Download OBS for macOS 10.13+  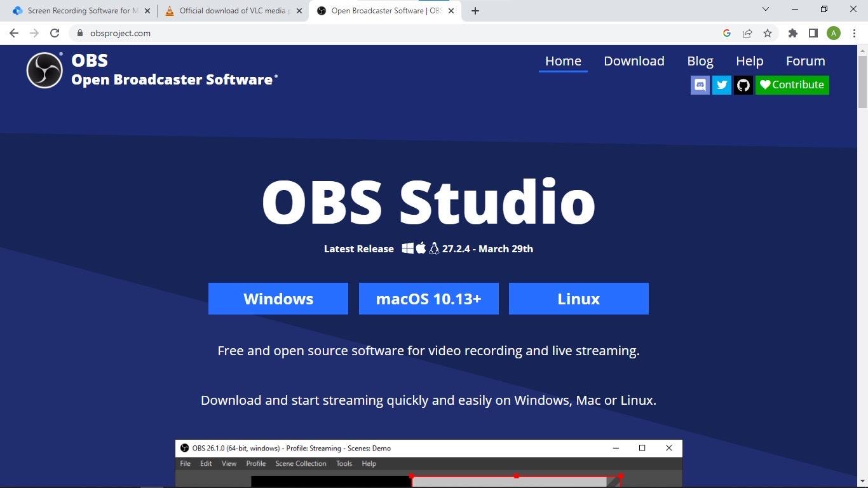click(x=429, y=299)
